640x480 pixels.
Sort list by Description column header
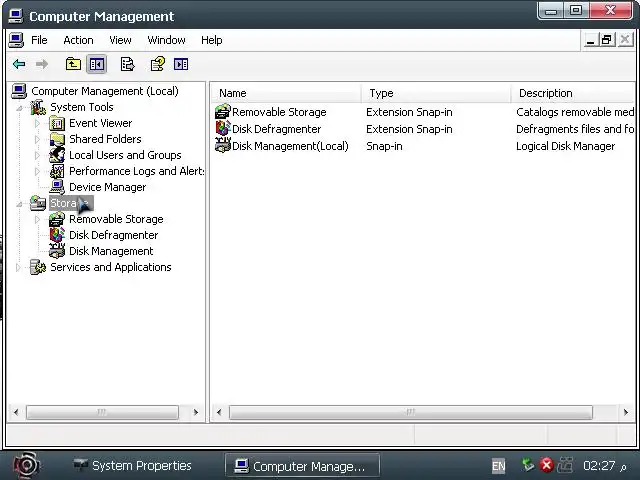[x=573, y=93]
